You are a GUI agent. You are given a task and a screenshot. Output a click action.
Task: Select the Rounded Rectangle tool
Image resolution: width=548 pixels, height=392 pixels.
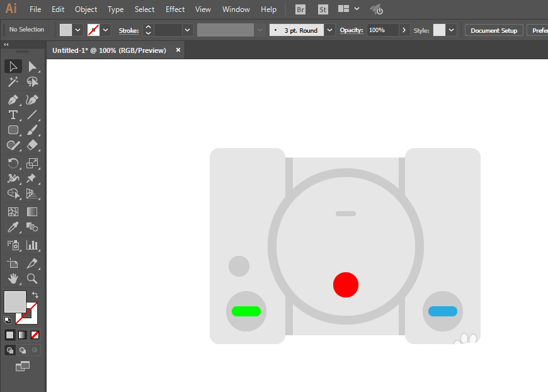click(x=13, y=130)
